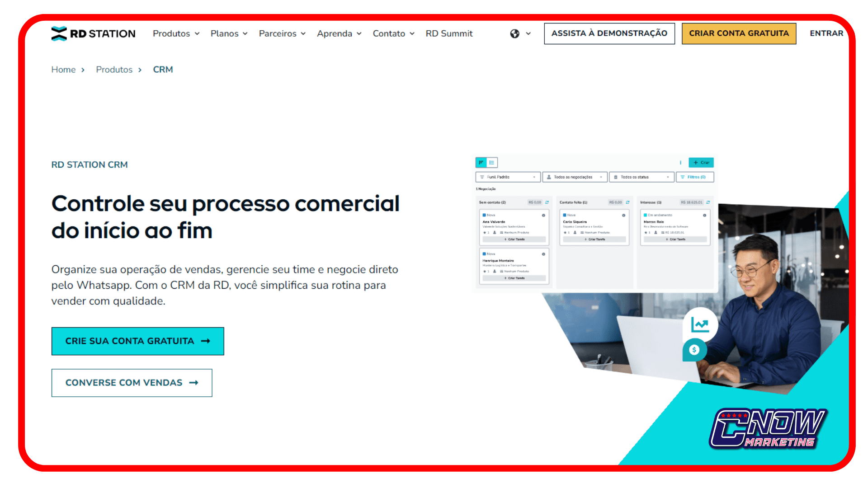Open Todos os status dropdown

click(642, 177)
